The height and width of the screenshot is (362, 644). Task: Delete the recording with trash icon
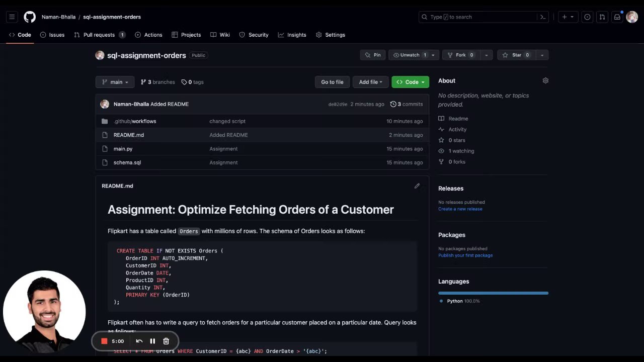(166, 341)
